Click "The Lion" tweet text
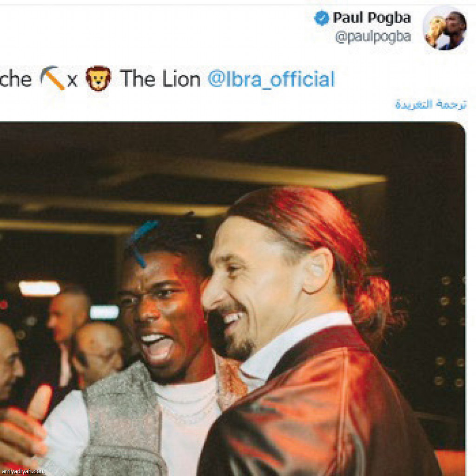Image resolution: width=476 pixels, height=476 pixels. click(160, 79)
